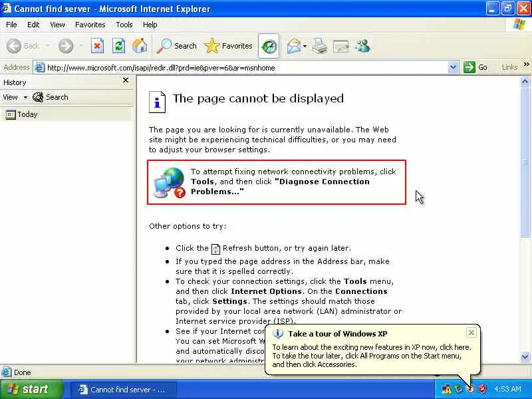Click inside the address URL field
This screenshot has height=399, width=532.
[246, 68]
